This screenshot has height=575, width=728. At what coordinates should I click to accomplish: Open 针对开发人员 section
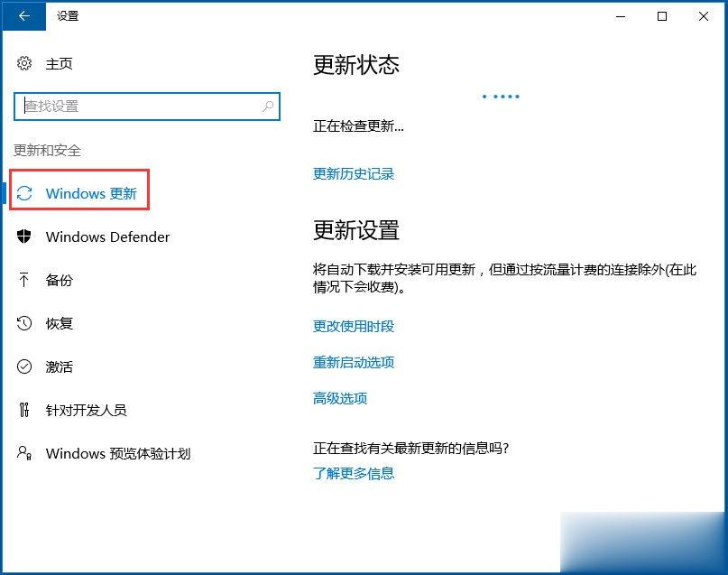point(86,410)
